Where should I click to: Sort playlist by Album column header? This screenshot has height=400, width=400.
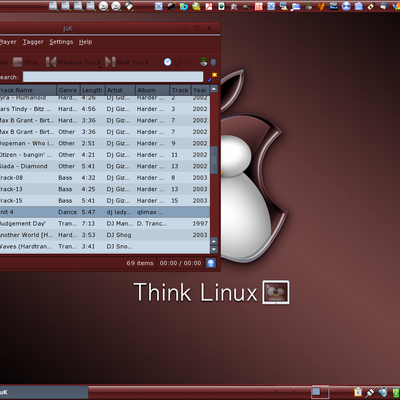pyautogui.click(x=152, y=90)
